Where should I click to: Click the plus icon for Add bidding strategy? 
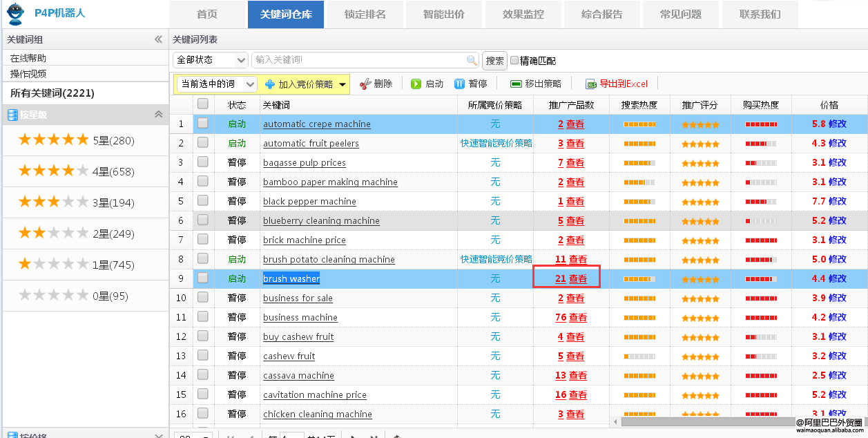tap(270, 84)
